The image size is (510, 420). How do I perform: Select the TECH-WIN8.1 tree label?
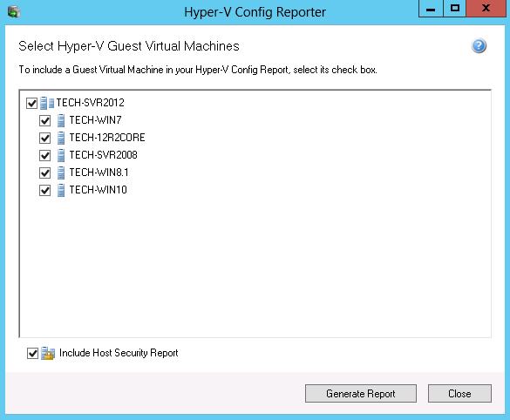tap(99, 173)
